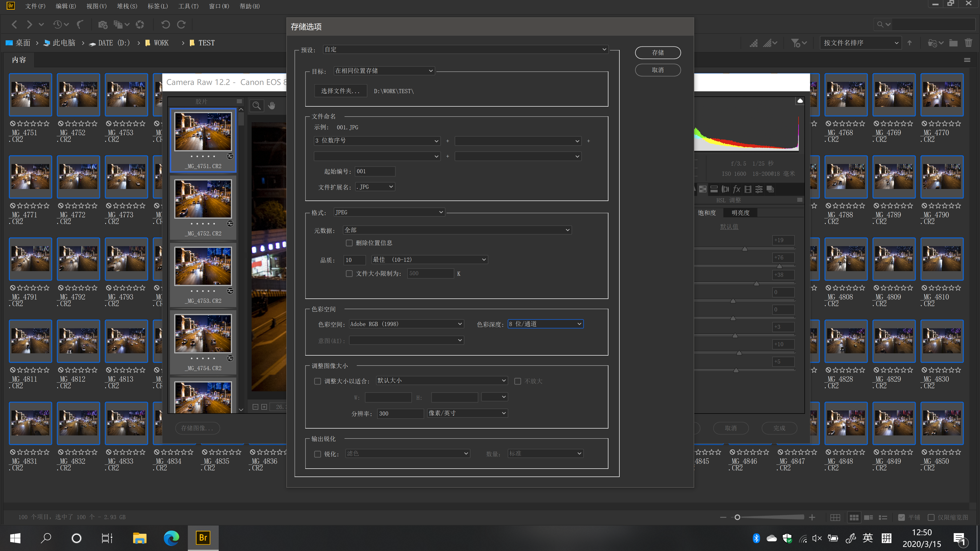980x551 pixels.
Task: Toggle 删除位置信息 checkbox
Action: 349,243
